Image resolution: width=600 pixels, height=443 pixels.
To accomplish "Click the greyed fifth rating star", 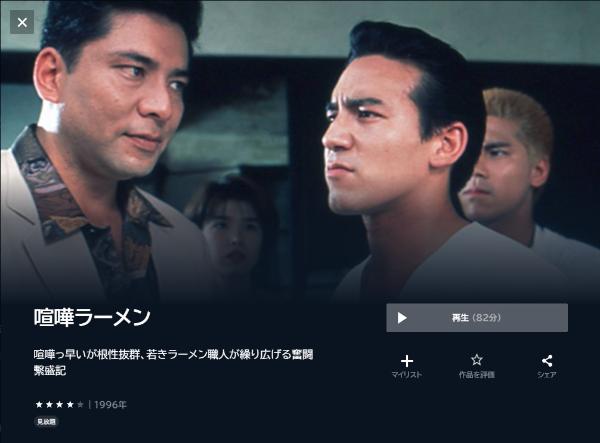I will click(x=80, y=404).
